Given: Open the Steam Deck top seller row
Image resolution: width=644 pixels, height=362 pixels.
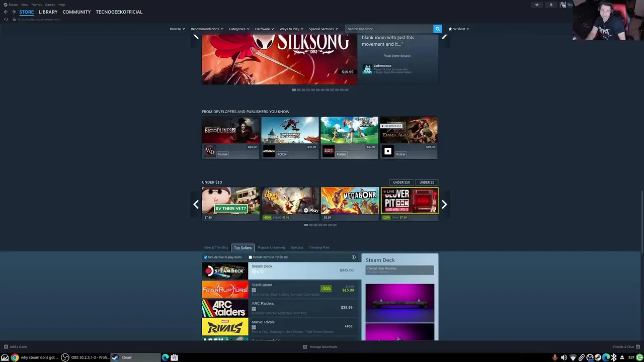Looking at the screenshot, I should [281, 270].
